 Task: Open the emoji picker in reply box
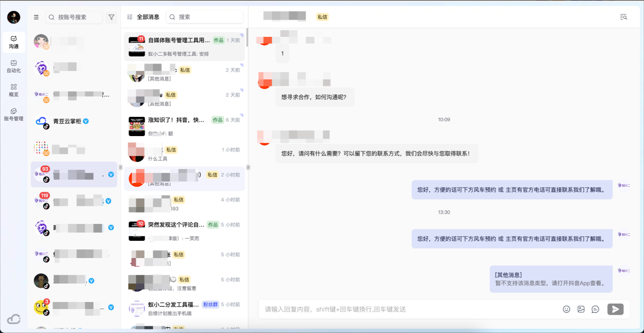click(x=566, y=309)
